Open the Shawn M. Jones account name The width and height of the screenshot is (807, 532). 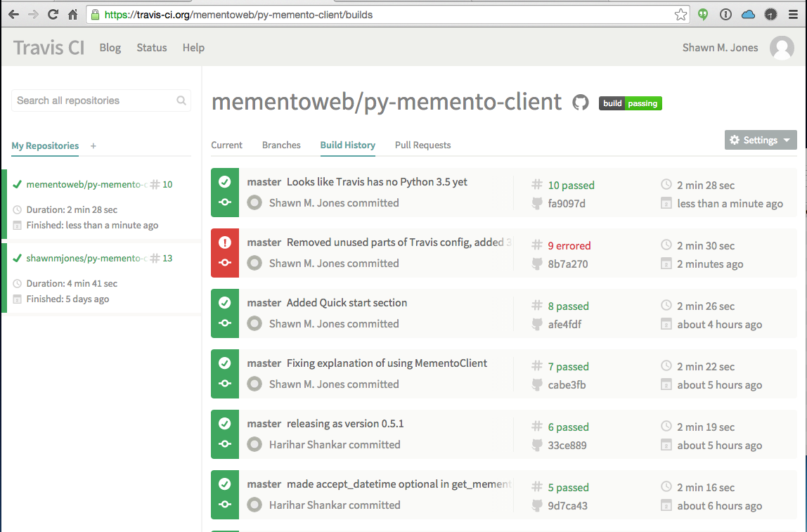tap(720, 48)
